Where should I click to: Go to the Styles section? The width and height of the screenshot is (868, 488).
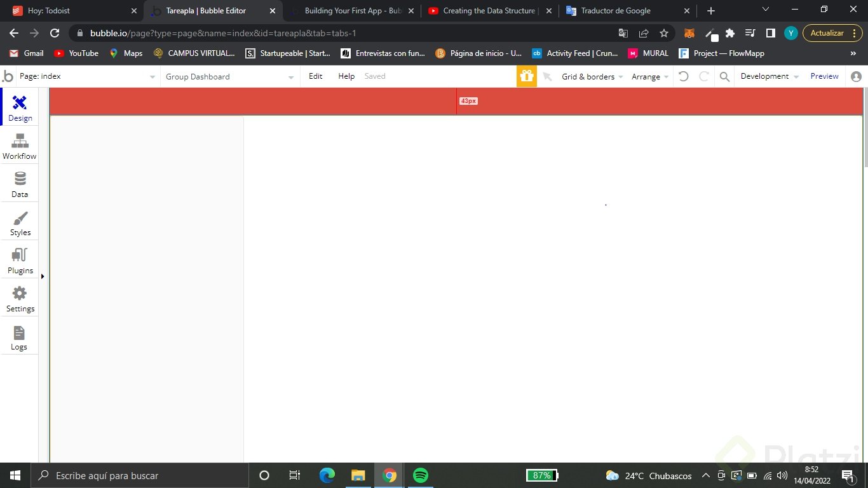pos(20,222)
